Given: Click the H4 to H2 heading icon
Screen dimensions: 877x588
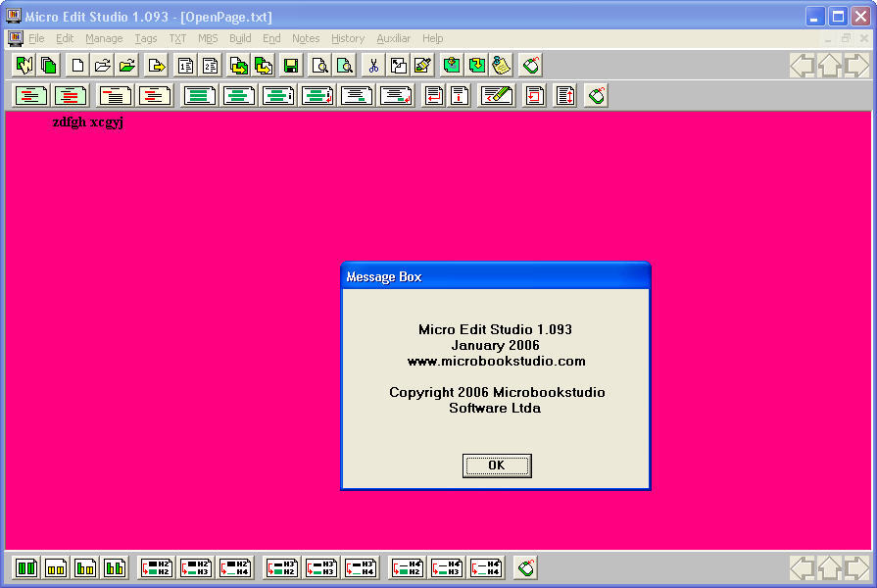Looking at the screenshot, I should tap(407, 567).
